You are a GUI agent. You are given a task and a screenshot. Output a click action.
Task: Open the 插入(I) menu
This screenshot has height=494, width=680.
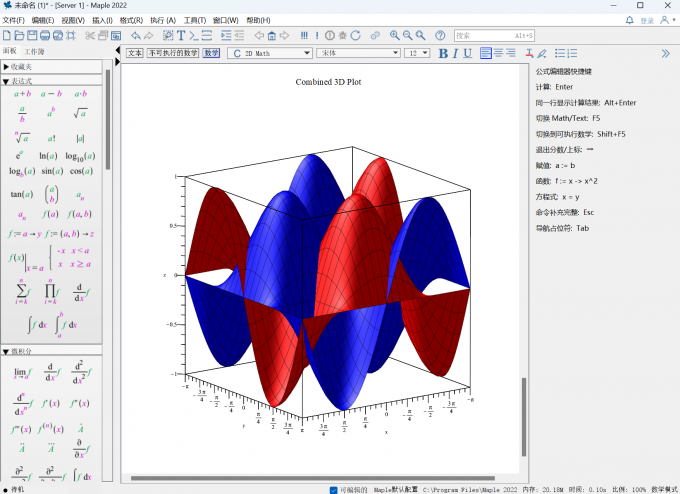pyautogui.click(x=102, y=20)
